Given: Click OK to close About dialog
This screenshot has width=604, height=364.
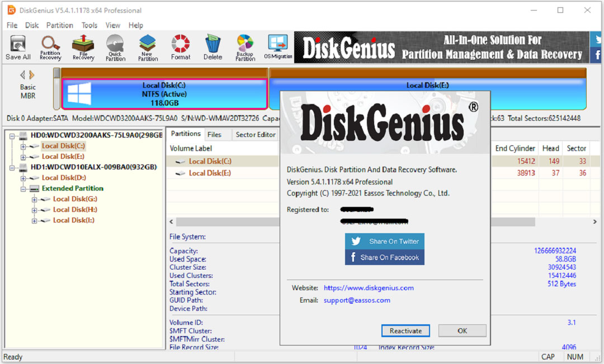Looking at the screenshot, I should click(463, 331).
